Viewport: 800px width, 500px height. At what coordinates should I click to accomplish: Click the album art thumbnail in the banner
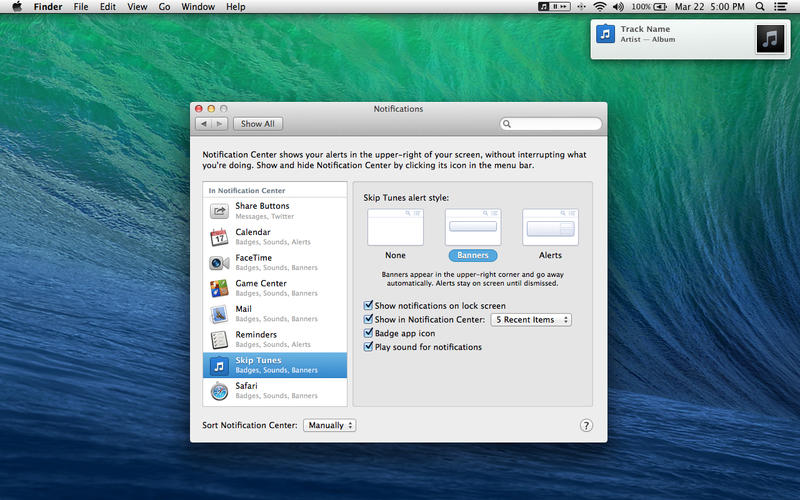[x=770, y=39]
